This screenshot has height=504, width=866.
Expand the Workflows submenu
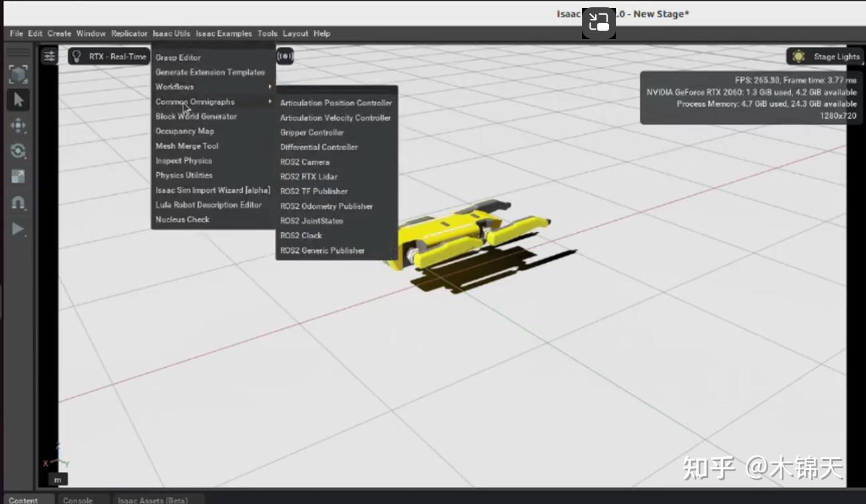pos(175,87)
